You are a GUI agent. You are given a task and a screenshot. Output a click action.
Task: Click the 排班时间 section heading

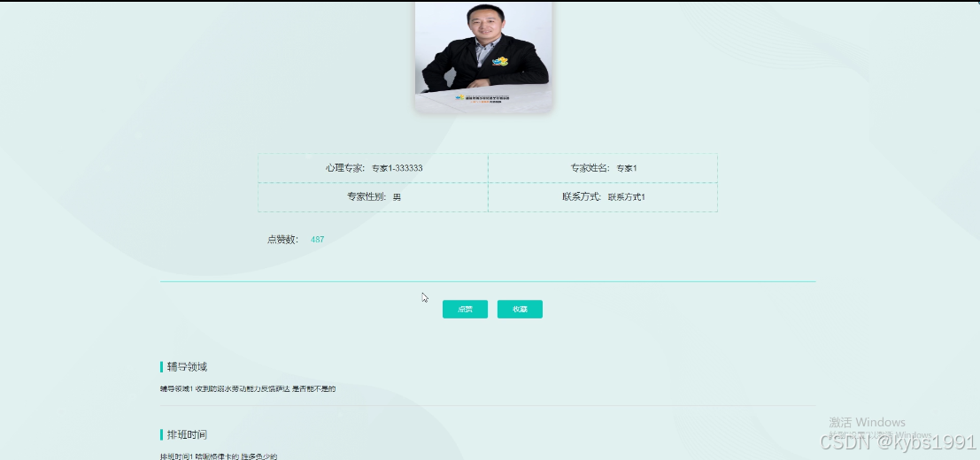click(187, 435)
